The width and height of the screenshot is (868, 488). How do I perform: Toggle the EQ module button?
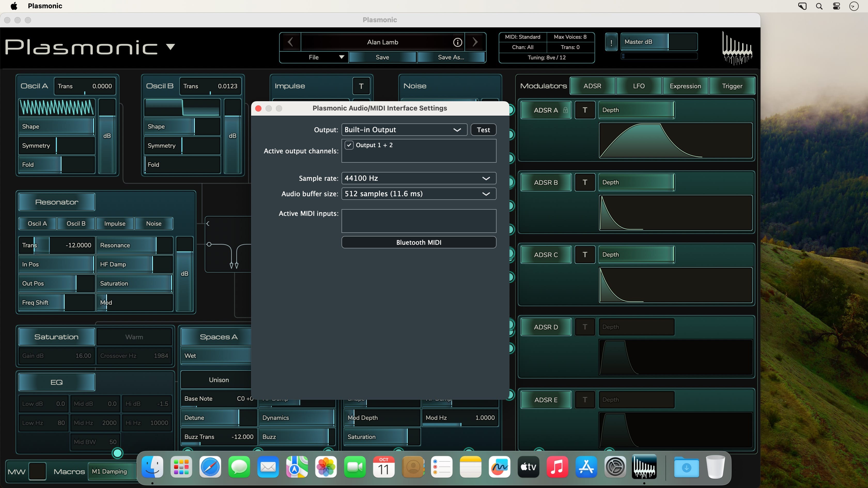coord(57,382)
